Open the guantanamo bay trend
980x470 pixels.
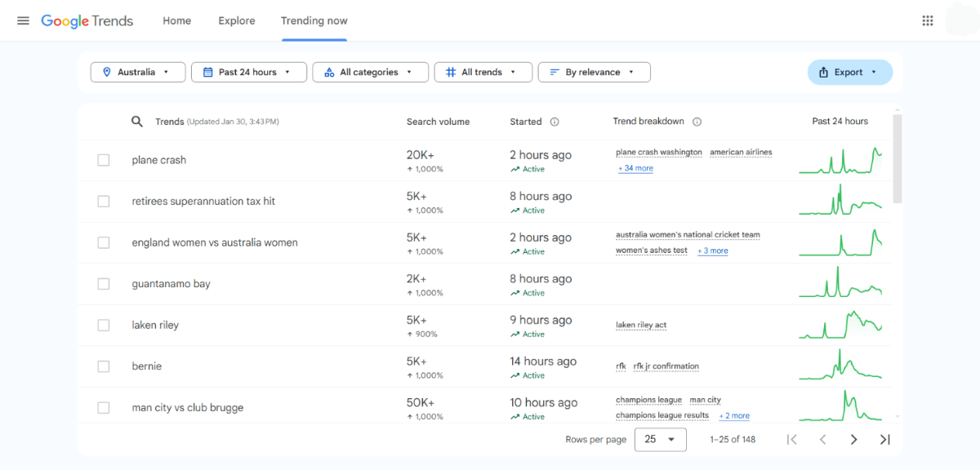[171, 284]
